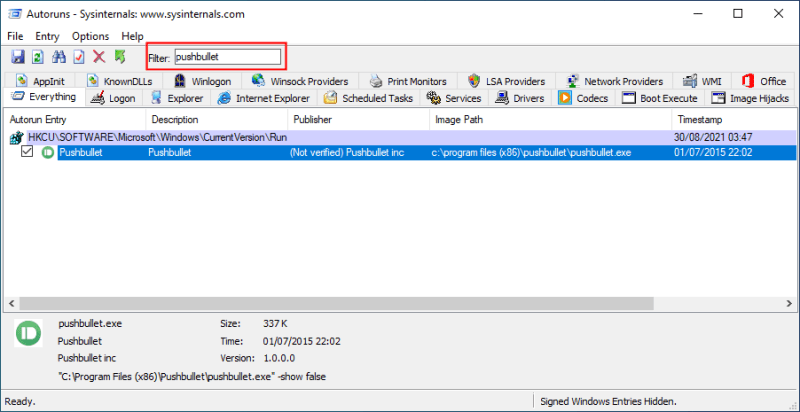Switch to the Services tab
Viewport: 800px width, 412px height.
click(454, 98)
